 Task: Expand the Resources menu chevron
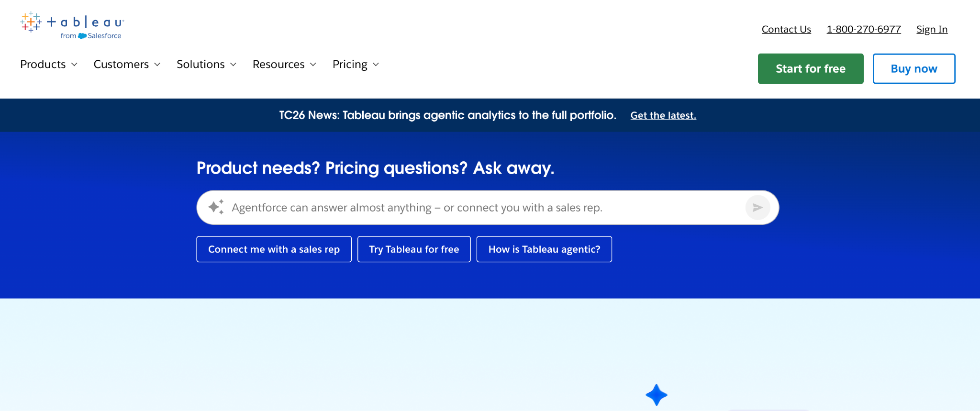pyautogui.click(x=313, y=65)
